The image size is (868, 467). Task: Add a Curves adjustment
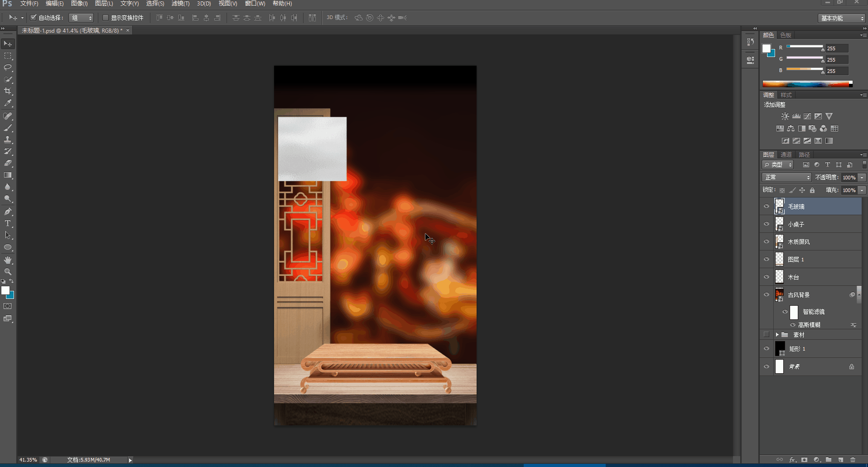pyautogui.click(x=807, y=116)
